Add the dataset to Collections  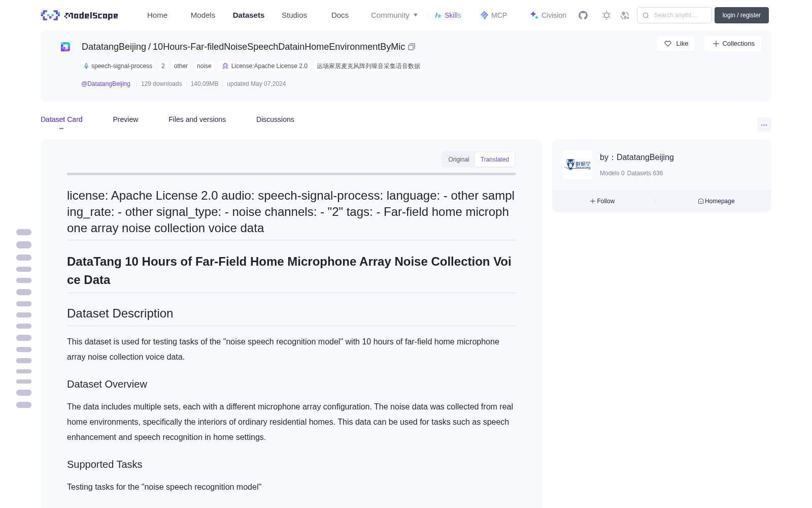pyautogui.click(x=733, y=44)
